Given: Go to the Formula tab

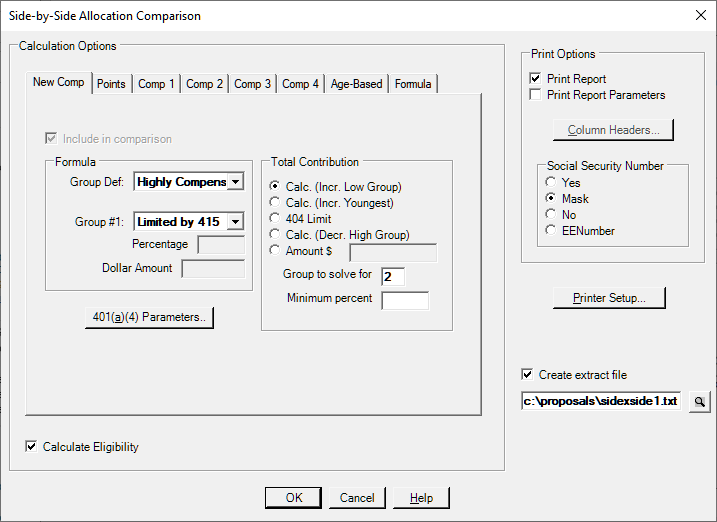Looking at the screenshot, I should [413, 84].
